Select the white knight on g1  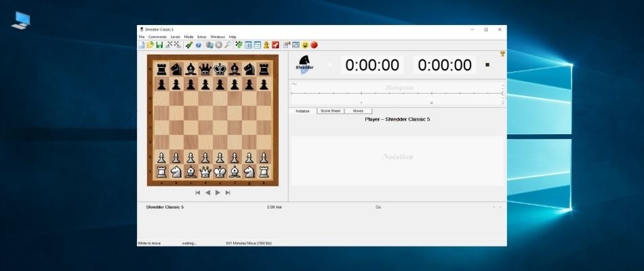point(249,171)
